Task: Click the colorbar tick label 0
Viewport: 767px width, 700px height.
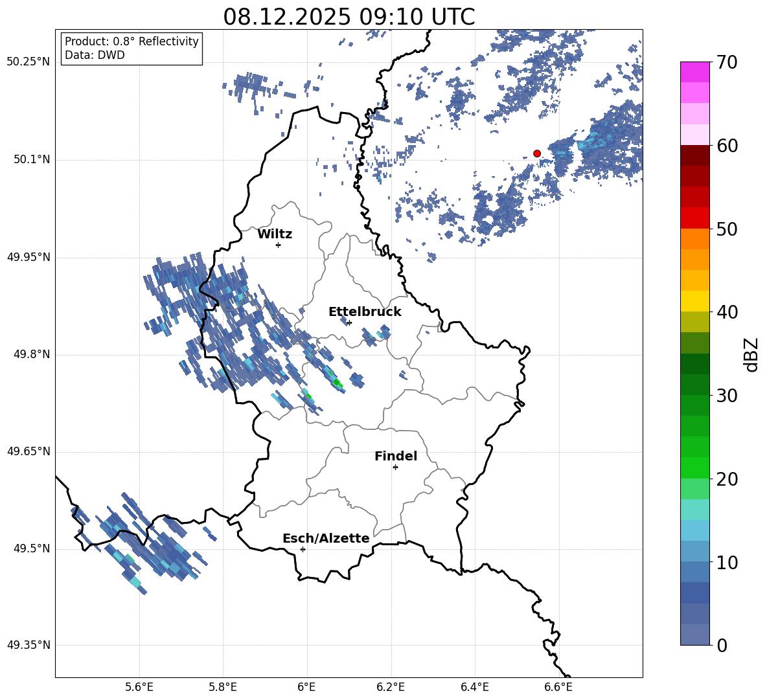Action: pyautogui.click(x=722, y=646)
